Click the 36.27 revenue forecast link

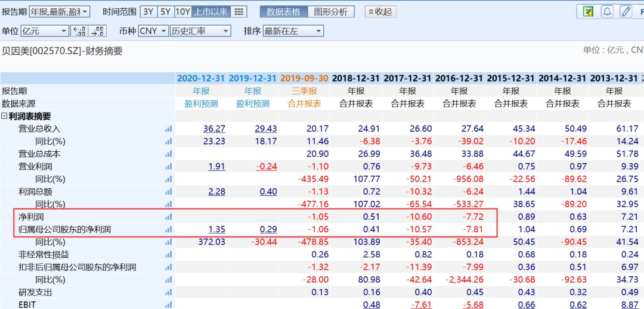[214, 129]
